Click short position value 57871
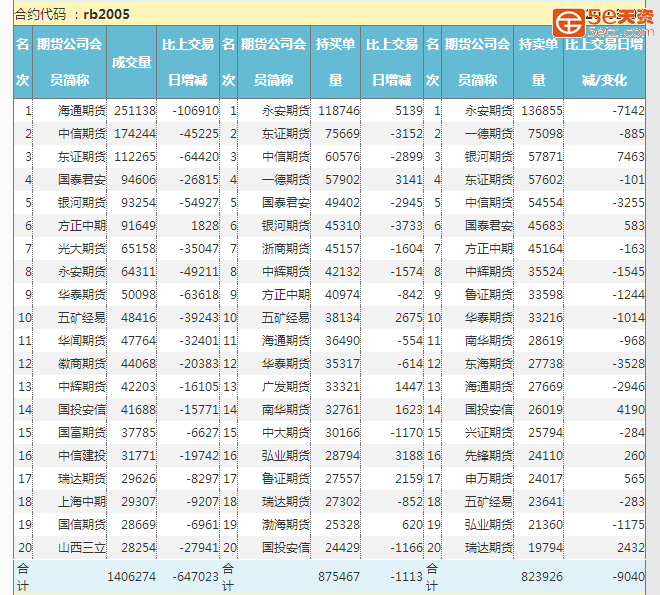Screen dimensions: 660x595 545,157
